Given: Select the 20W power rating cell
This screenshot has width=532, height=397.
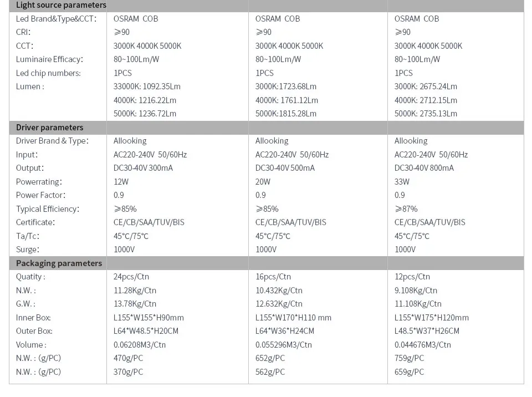Looking at the screenshot, I should (x=263, y=182).
